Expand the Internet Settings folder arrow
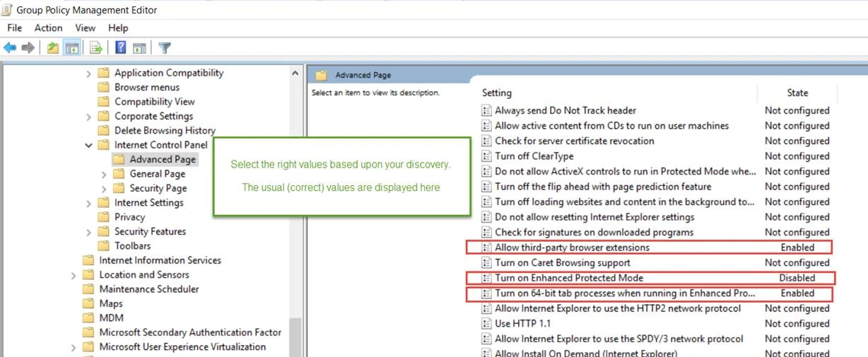The height and width of the screenshot is (357, 868). click(88, 203)
